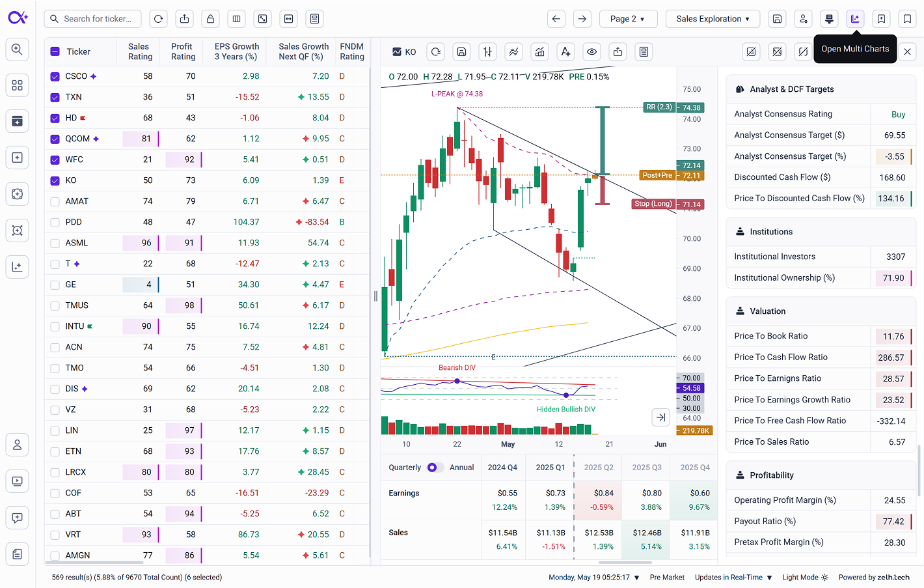The height and width of the screenshot is (588, 924).
Task: Open the KO symbol selector on chart
Action: pos(404,51)
